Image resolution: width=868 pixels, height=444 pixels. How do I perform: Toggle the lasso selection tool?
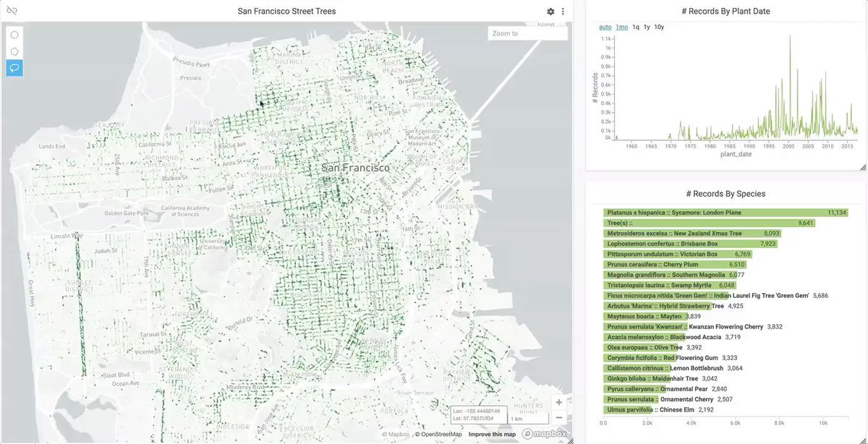[x=14, y=68]
